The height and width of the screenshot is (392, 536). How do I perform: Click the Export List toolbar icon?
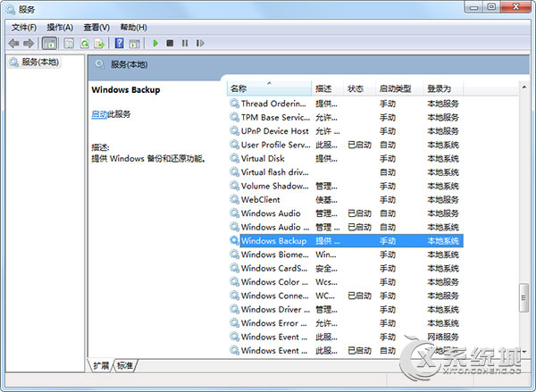tap(99, 44)
